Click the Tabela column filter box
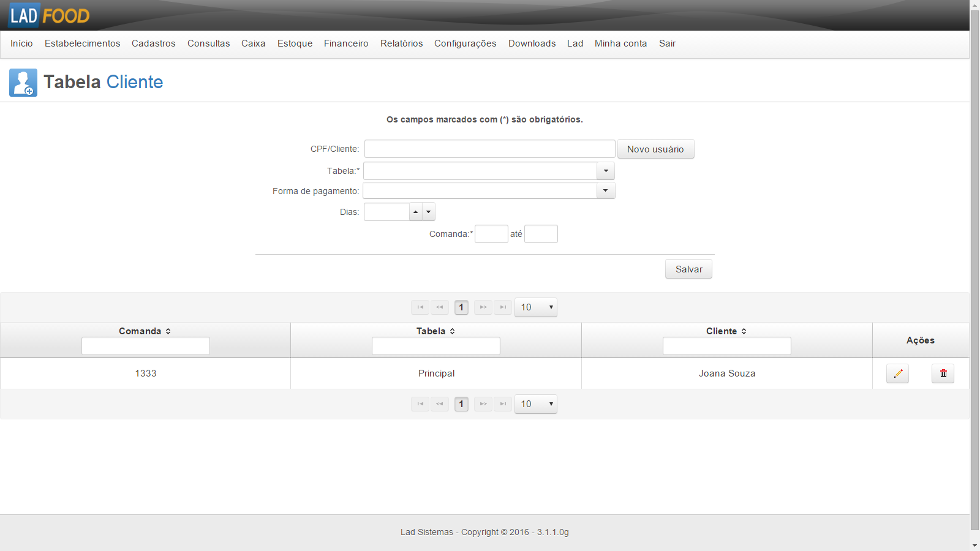Image resolution: width=980 pixels, height=551 pixels. 436,346
